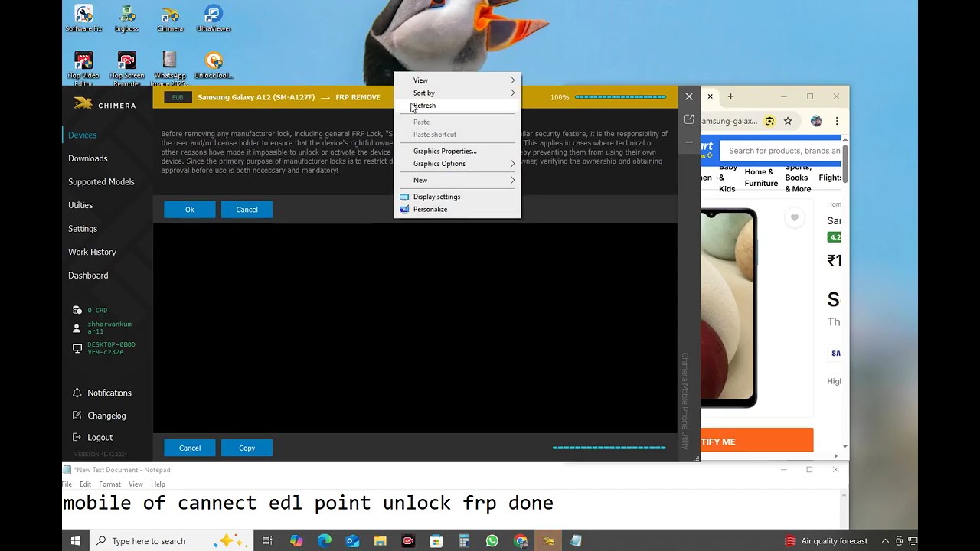Open the Chrome profile avatar

coord(816,121)
